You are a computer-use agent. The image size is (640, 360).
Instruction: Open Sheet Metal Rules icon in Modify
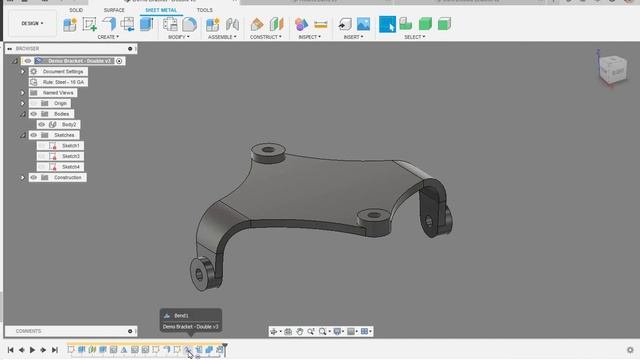coord(170,24)
